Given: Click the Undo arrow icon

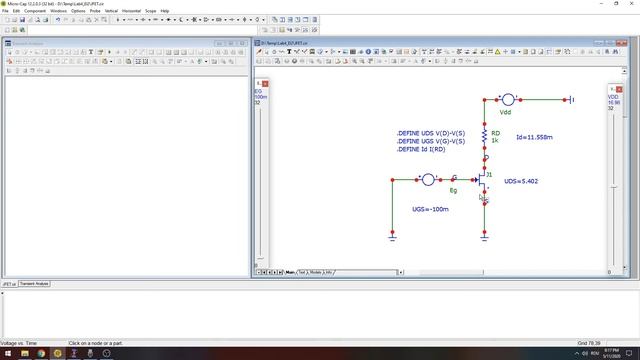Looking at the screenshot, I should coord(58,20).
